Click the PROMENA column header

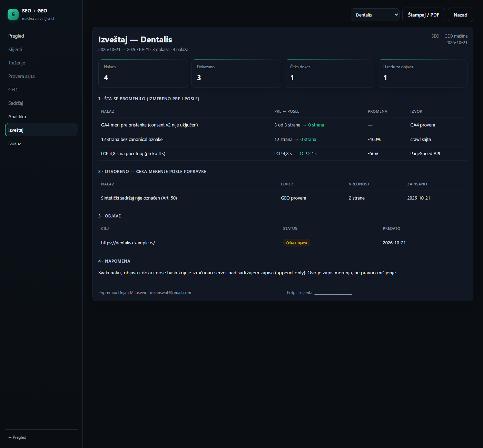click(x=377, y=111)
